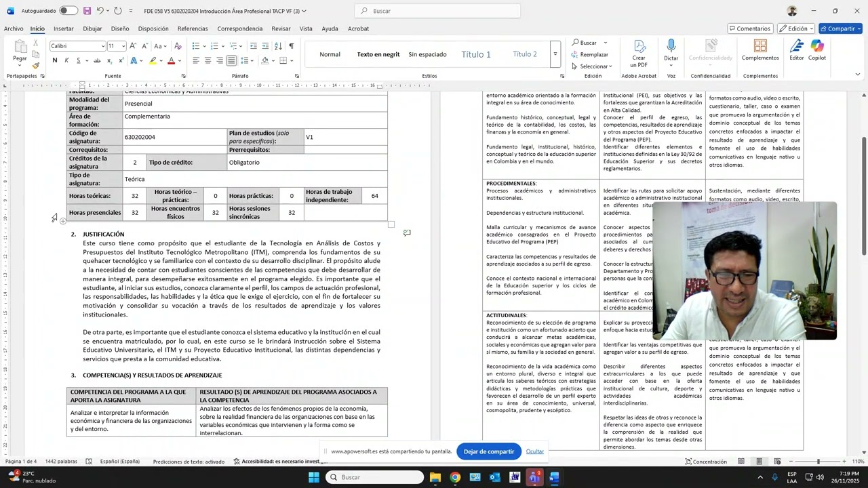Click the Text Effects (blue A) icon
Image resolution: width=868 pixels, height=488 pixels.
click(134, 60)
